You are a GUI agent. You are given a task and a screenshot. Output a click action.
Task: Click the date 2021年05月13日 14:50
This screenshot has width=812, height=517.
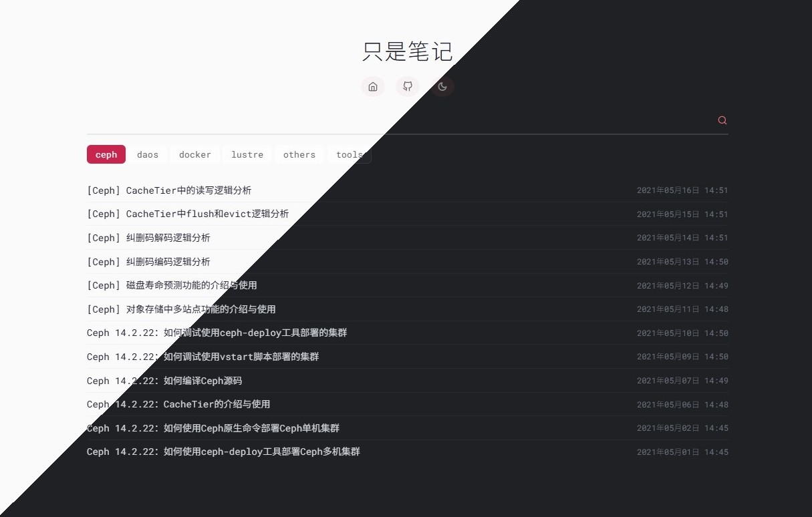682,262
